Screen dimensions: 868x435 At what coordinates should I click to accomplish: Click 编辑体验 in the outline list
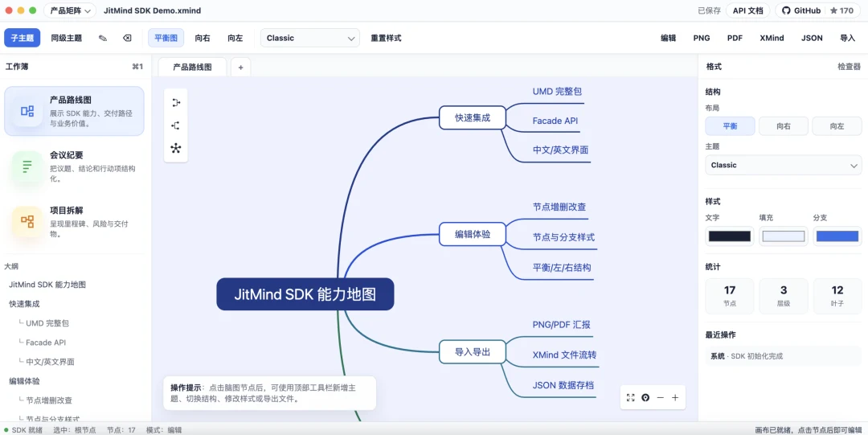(24, 381)
